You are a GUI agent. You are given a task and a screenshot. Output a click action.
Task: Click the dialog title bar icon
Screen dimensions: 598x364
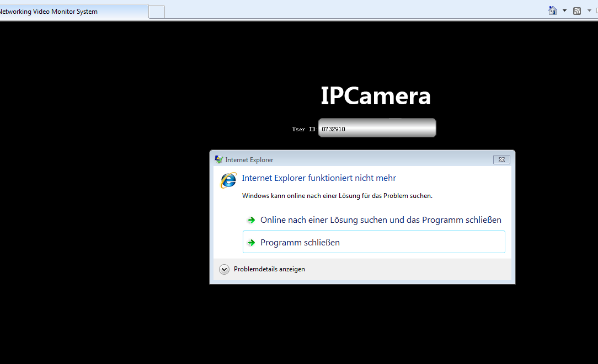[218, 160]
